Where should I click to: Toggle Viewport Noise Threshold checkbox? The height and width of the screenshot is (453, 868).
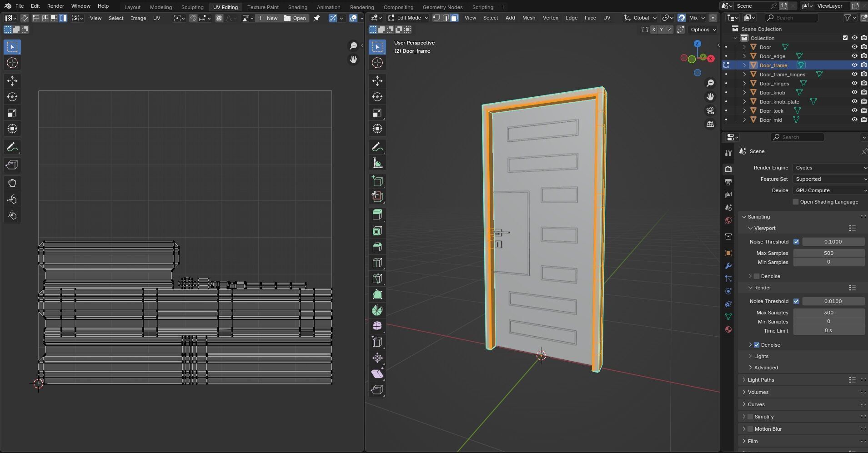(x=796, y=242)
